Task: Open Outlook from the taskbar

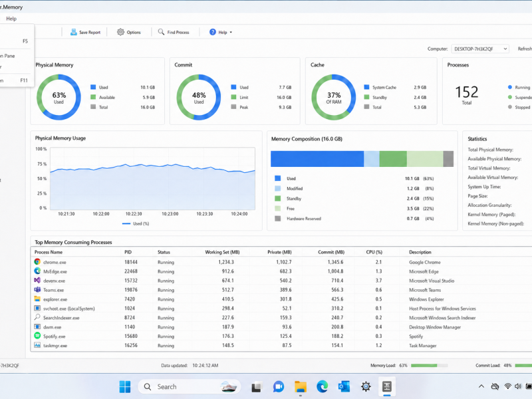Action: pos(344,386)
